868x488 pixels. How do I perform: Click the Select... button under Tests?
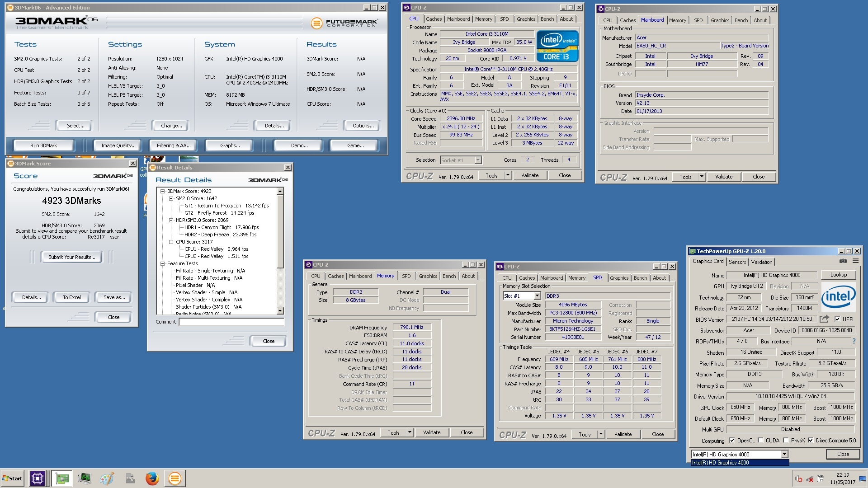click(x=75, y=126)
